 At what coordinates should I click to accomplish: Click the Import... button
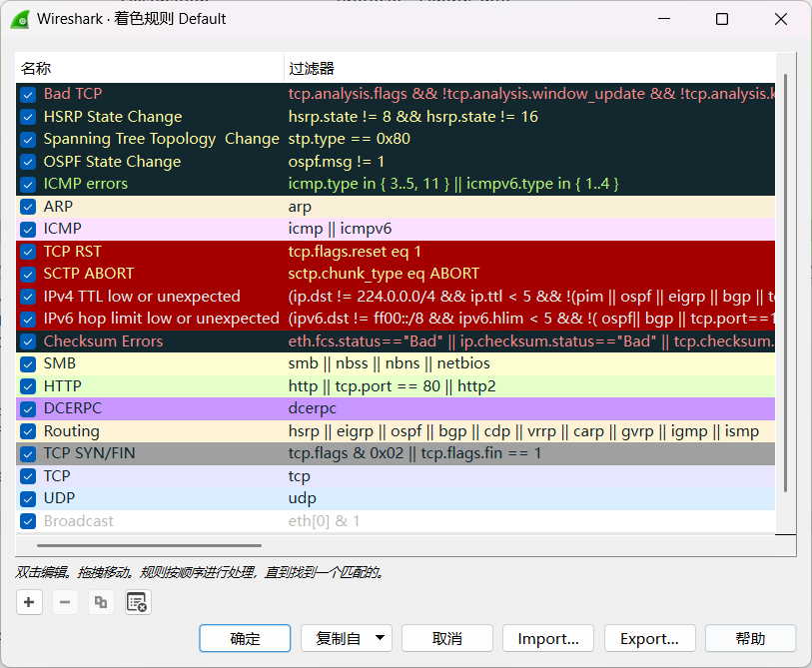click(548, 638)
